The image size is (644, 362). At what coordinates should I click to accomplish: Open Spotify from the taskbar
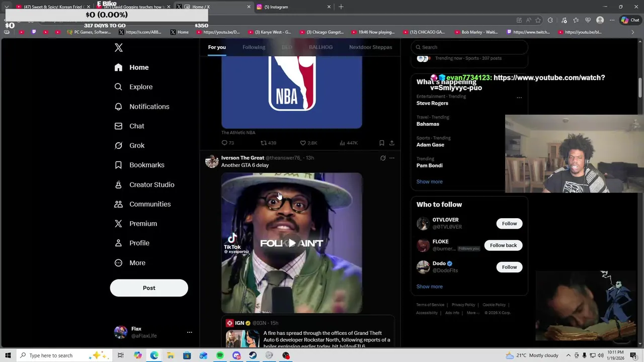[x=220, y=355]
